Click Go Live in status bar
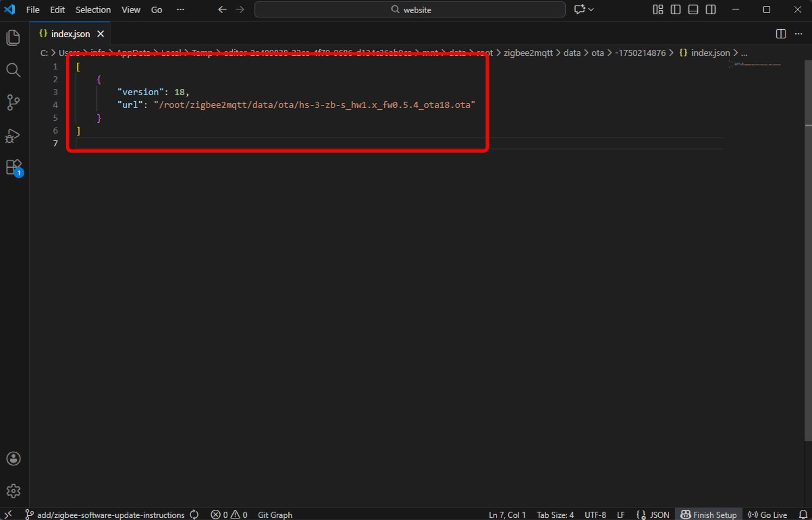Image resolution: width=812 pixels, height=520 pixels. (768, 515)
